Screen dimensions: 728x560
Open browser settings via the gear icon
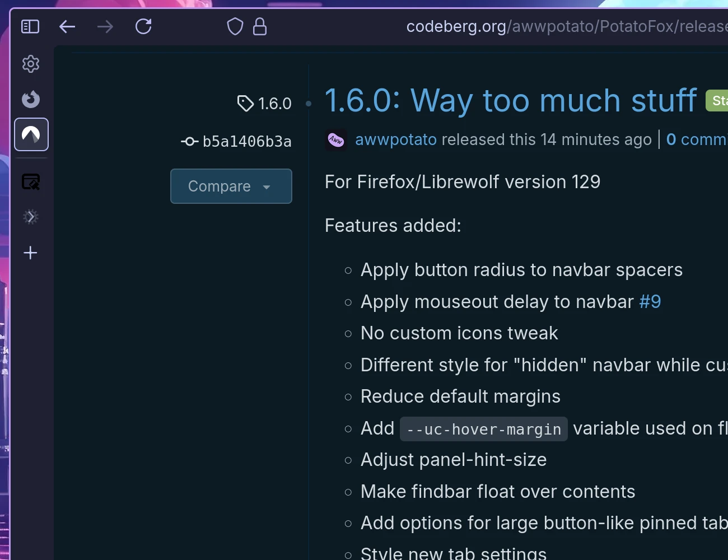[x=30, y=64]
